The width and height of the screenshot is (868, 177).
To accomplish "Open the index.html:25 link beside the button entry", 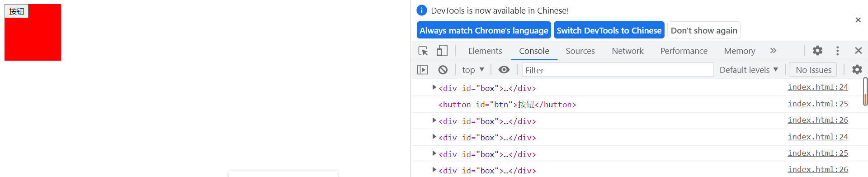I will [818, 104].
